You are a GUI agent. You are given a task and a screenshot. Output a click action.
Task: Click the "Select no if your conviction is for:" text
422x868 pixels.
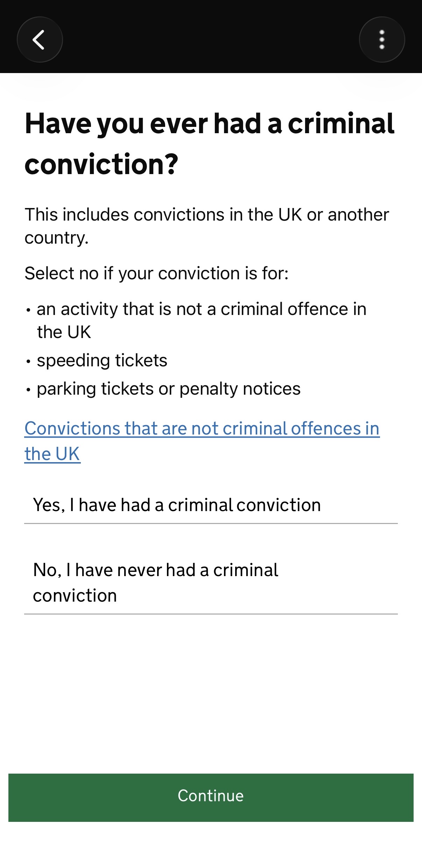point(156,273)
